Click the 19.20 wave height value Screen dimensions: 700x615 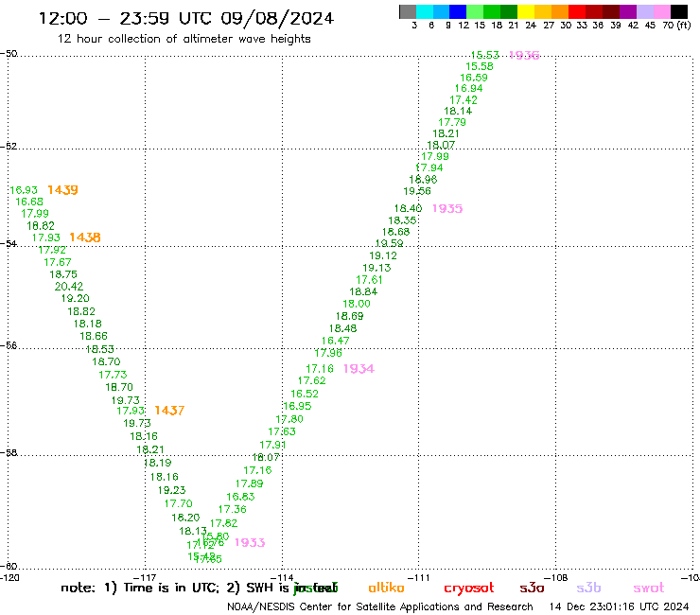click(76, 298)
